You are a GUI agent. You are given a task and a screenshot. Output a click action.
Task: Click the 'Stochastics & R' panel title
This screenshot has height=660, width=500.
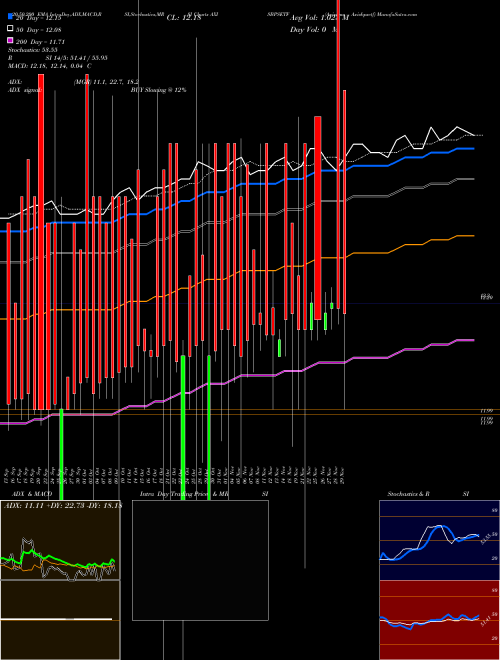click(x=408, y=494)
